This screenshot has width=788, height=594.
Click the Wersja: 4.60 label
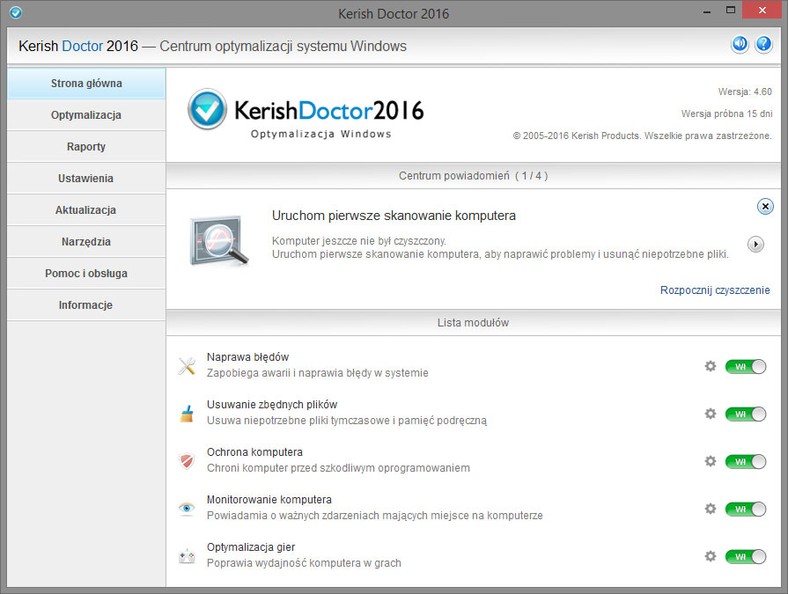[x=745, y=91]
